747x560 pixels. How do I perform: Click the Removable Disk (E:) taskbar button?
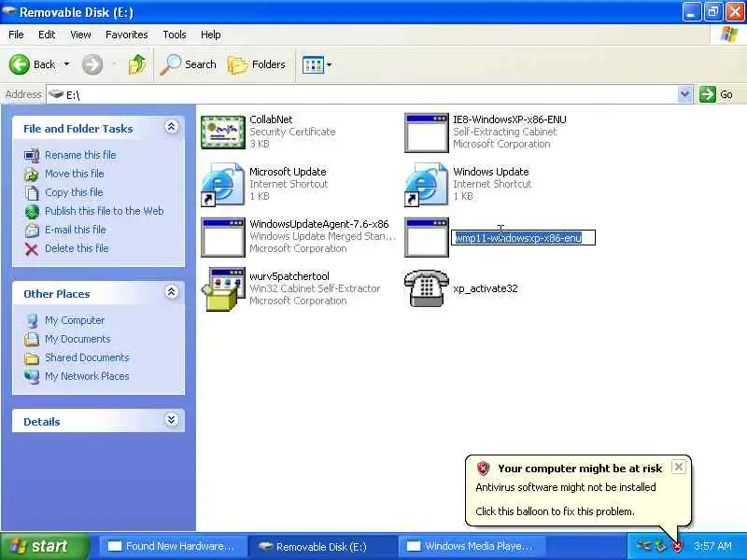coord(321,546)
